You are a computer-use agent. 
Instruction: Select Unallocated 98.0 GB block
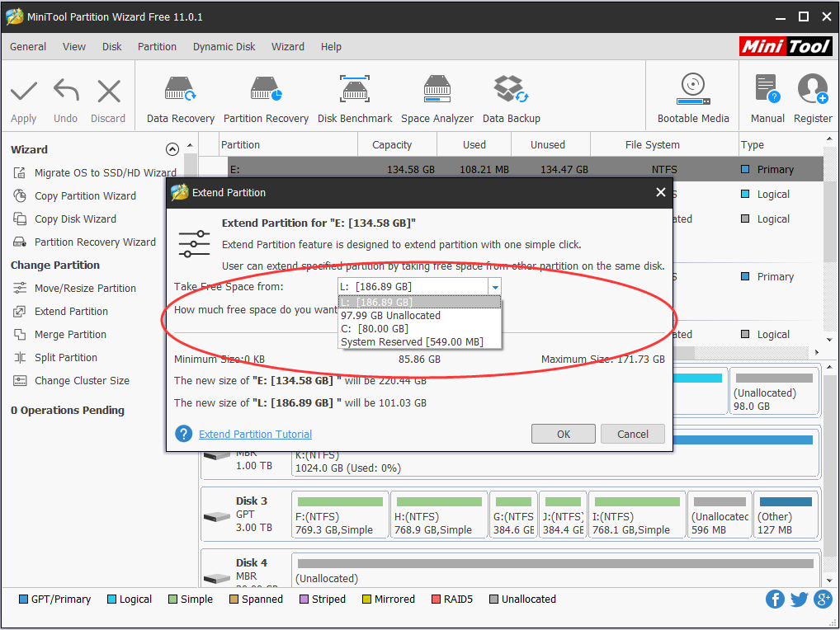pos(774,391)
